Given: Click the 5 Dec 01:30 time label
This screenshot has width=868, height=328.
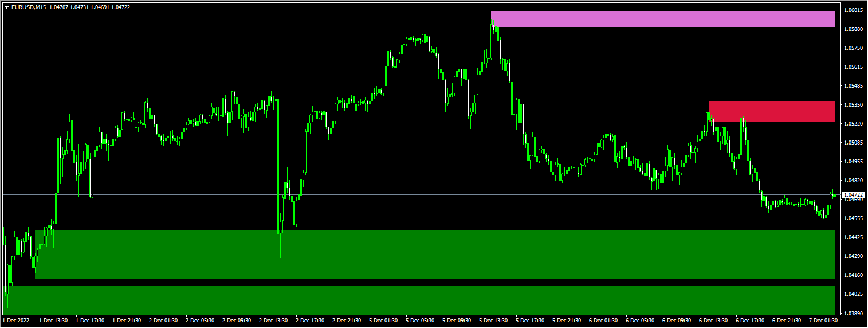Looking at the screenshot, I should click(x=383, y=321).
